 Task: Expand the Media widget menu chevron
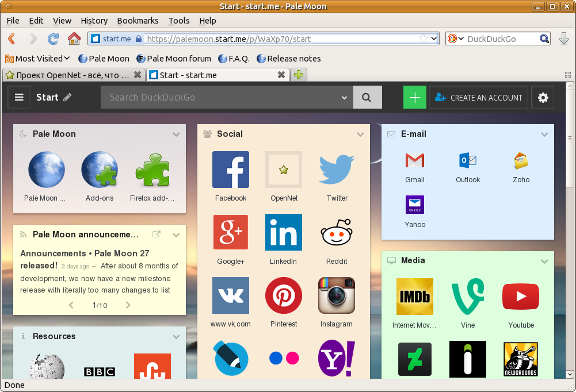click(544, 261)
